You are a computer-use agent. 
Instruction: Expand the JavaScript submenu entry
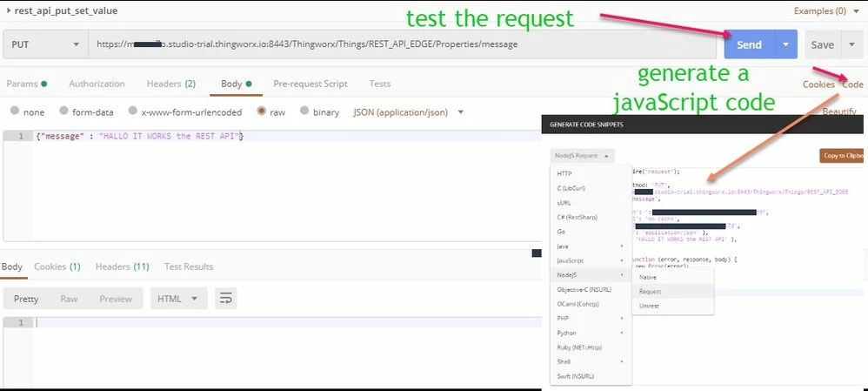click(591, 260)
